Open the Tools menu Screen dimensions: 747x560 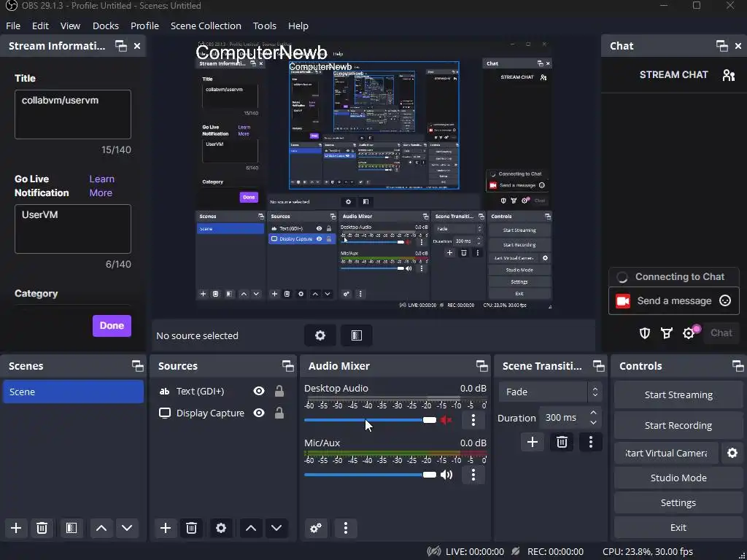[x=264, y=26]
